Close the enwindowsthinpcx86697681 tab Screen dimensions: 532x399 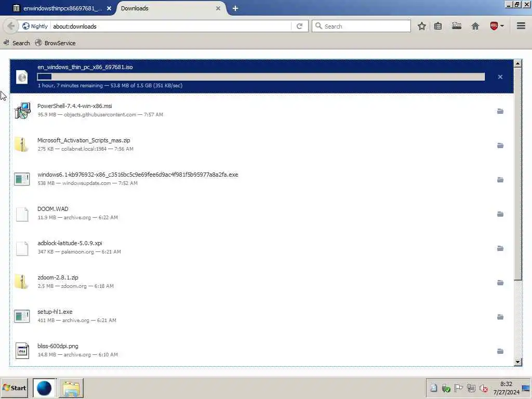(x=109, y=8)
